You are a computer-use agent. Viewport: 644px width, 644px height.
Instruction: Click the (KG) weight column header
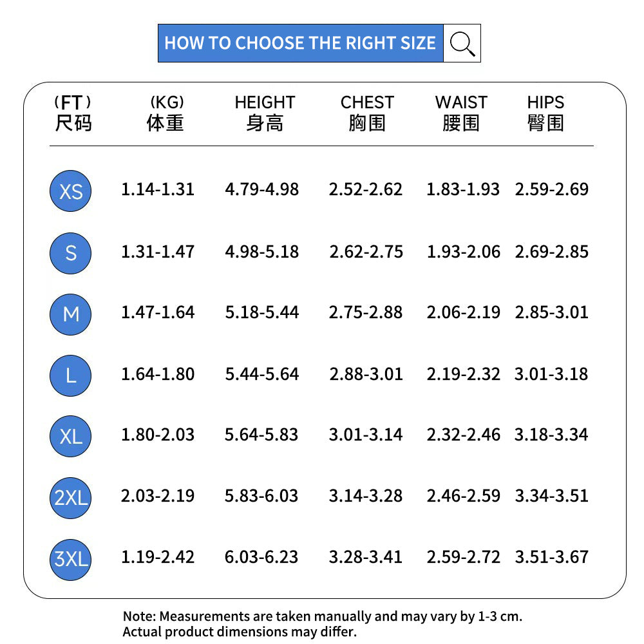pyautogui.click(x=166, y=113)
